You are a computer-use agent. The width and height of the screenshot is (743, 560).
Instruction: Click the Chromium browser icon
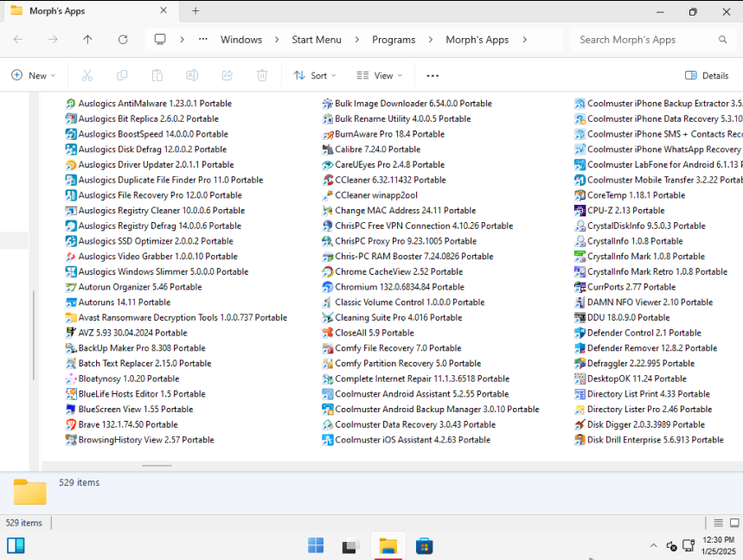click(x=328, y=287)
